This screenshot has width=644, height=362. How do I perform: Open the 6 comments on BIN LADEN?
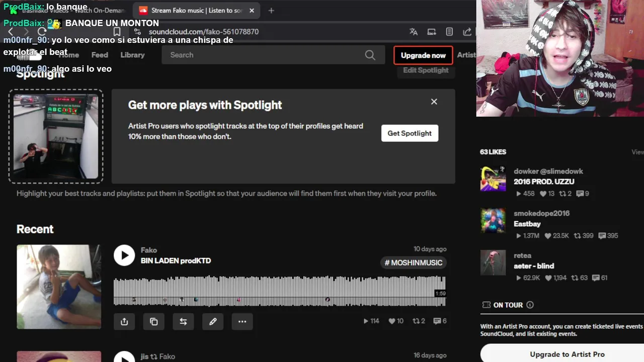pyautogui.click(x=440, y=321)
